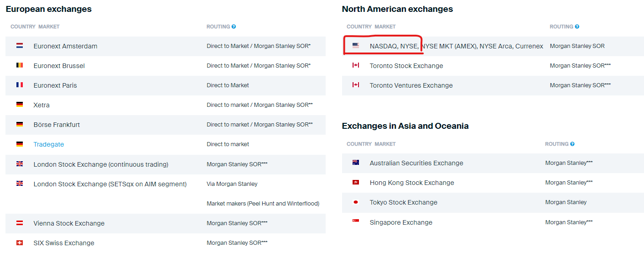The width and height of the screenshot is (644, 253).
Task: Click the Toronto Ventures Exchange market name
Action: (411, 85)
